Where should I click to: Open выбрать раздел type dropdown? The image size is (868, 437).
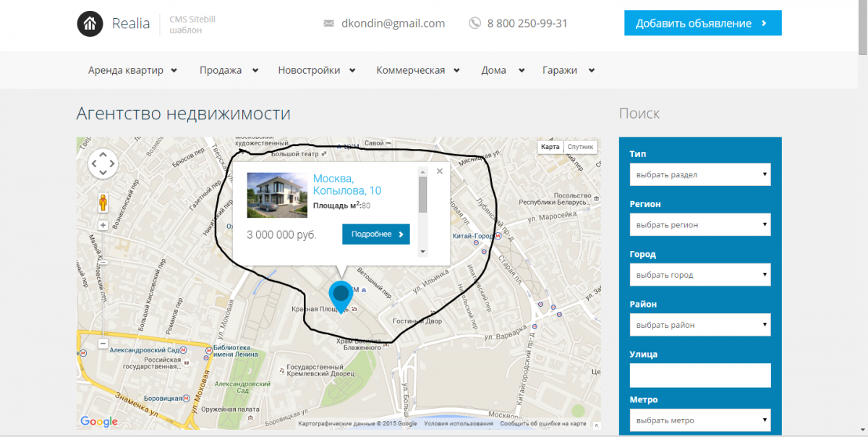coord(700,174)
